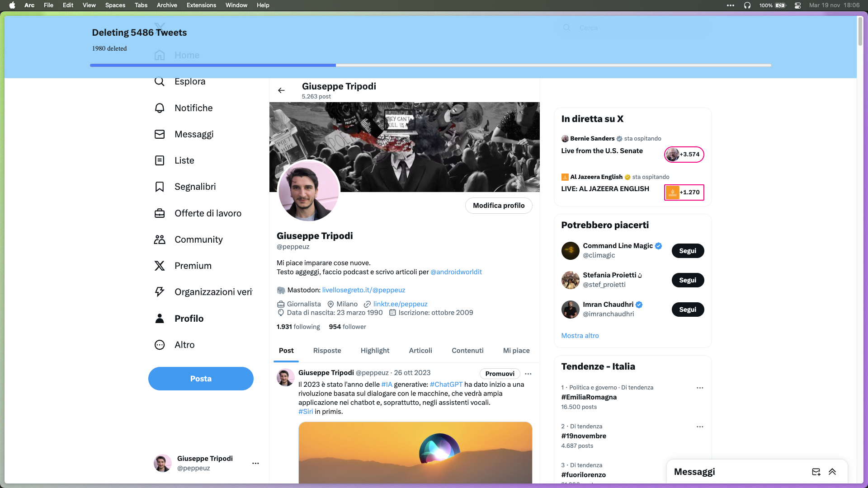The image size is (868, 488).
Task: Open livellosegreto.it/@peppeuz Mastodon link
Action: [363, 290]
